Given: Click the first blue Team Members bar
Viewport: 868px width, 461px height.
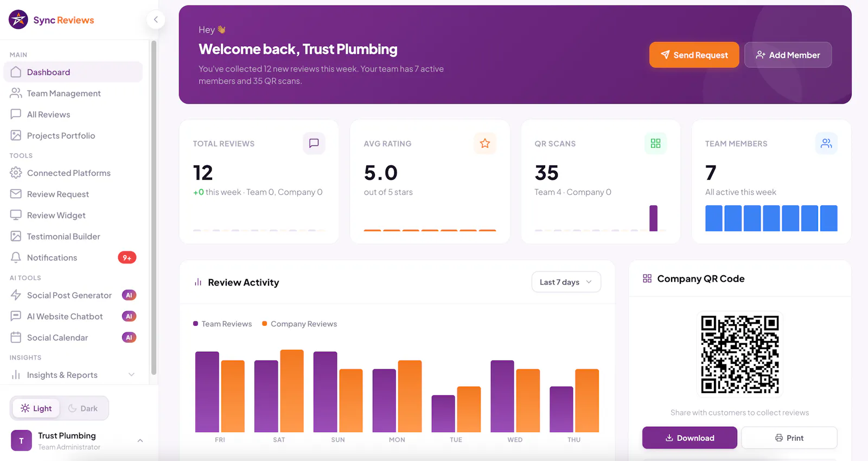Looking at the screenshot, I should click(x=714, y=218).
